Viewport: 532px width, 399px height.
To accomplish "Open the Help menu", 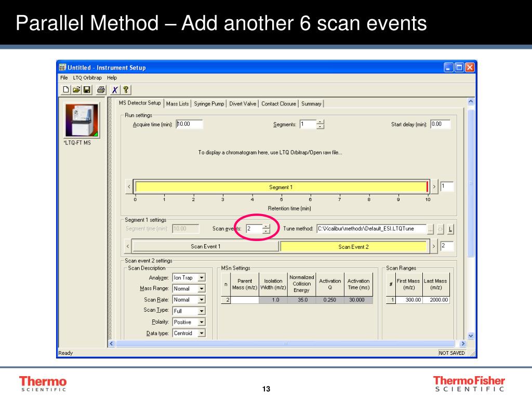I will (x=112, y=78).
